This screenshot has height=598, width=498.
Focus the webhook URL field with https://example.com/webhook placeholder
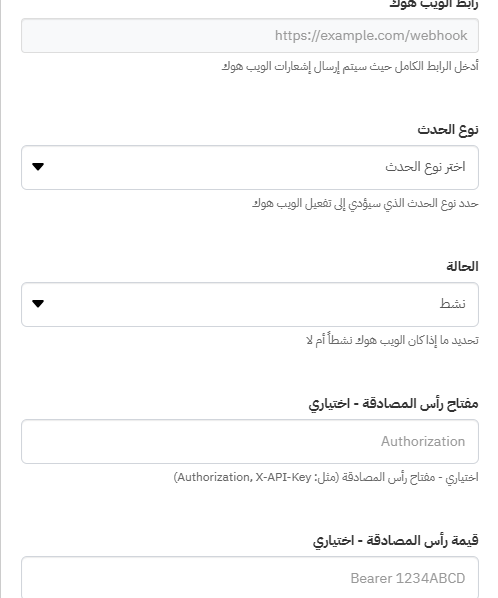(250, 35)
